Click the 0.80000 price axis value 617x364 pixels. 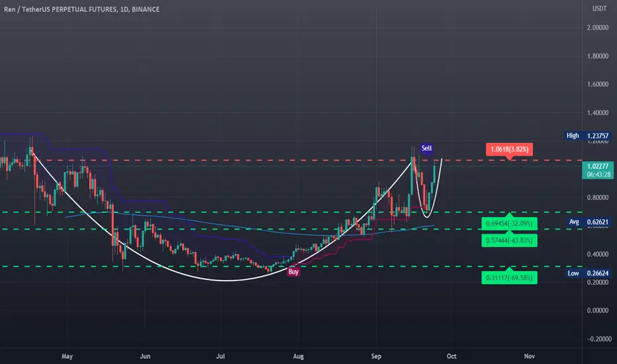point(598,197)
